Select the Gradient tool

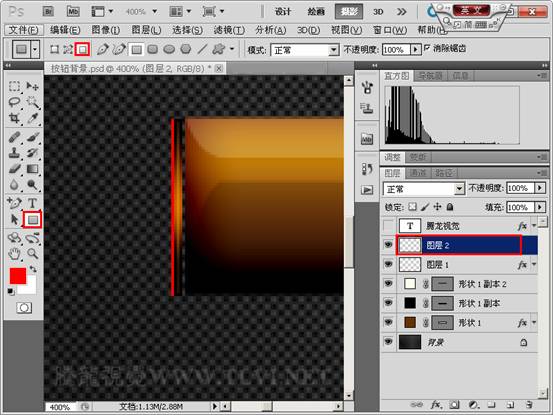[x=32, y=169]
